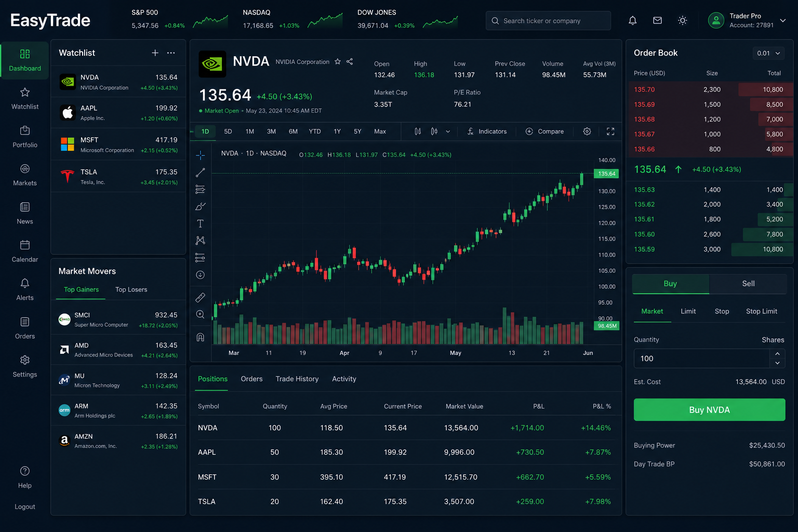Select the trend line drawing tool

click(200, 172)
